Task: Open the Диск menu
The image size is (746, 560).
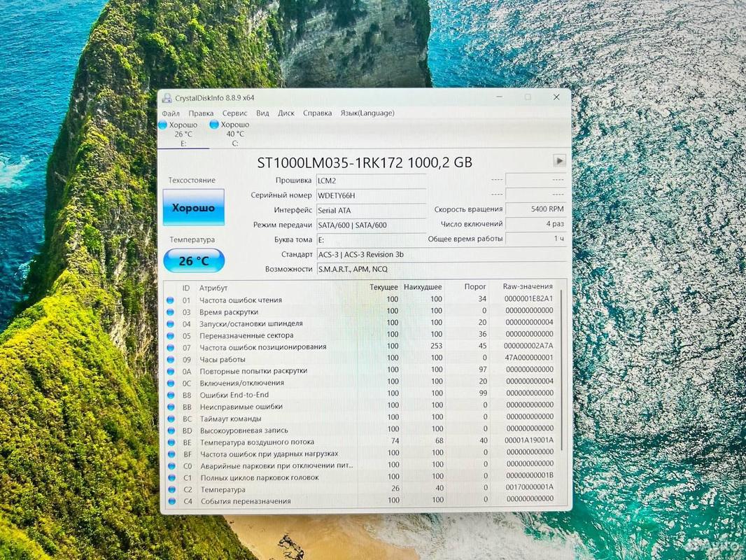Action: [286, 113]
